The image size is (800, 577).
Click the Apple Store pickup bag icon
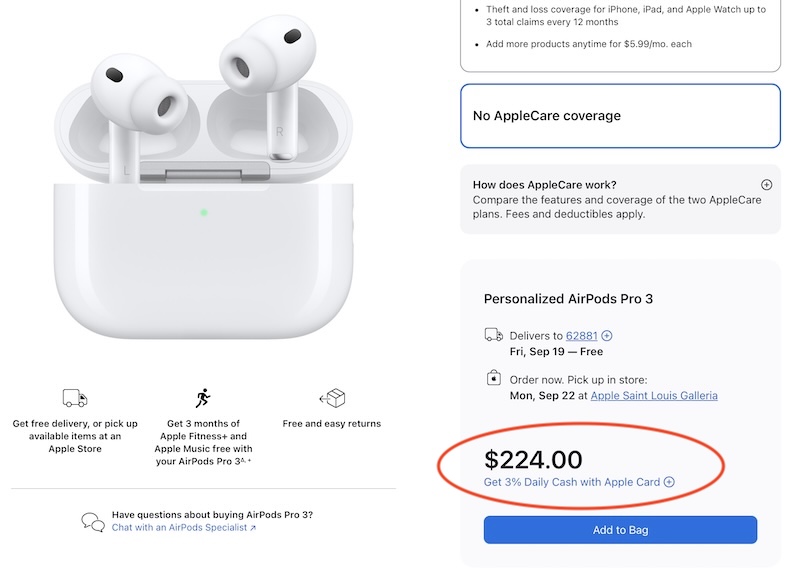[x=493, y=379]
